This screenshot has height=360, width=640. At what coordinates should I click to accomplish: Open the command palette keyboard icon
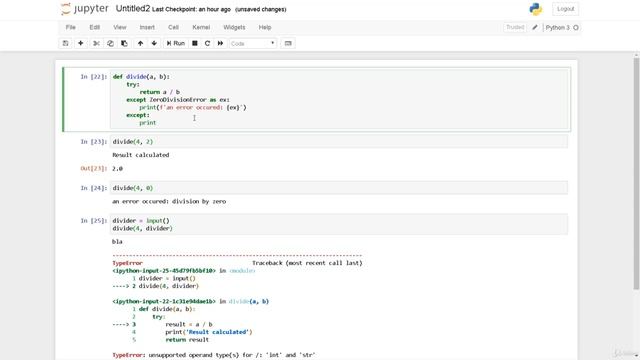(x=288, y=43)
